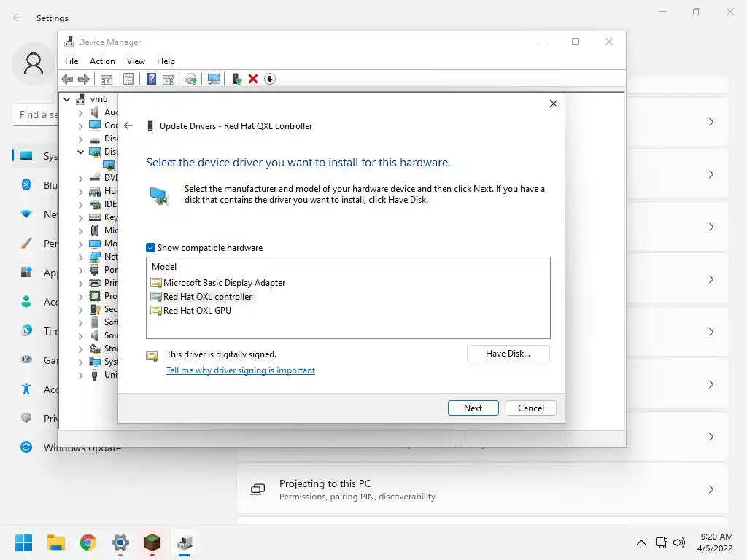Viewport: 747px width, 560px height.
Task: Click the volume icon in system tray
Action: pyautogui.click(x=679, y=542)
